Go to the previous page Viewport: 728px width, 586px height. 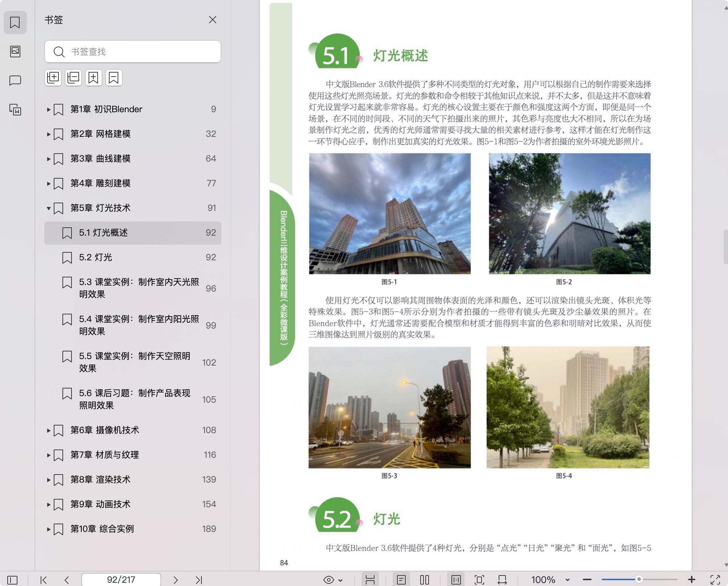67,580
